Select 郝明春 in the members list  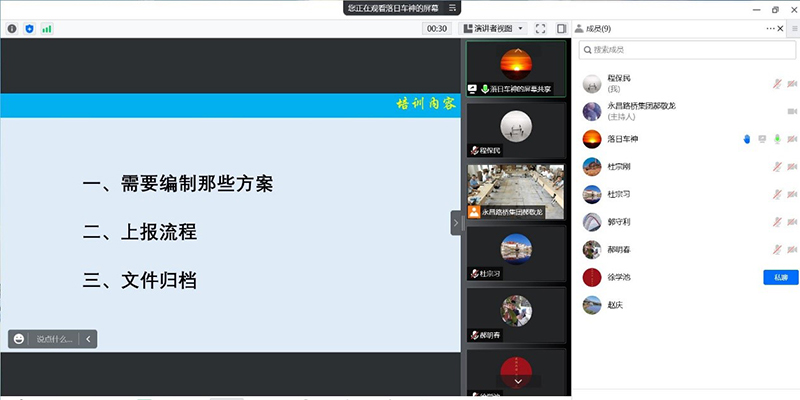[620, 249]
